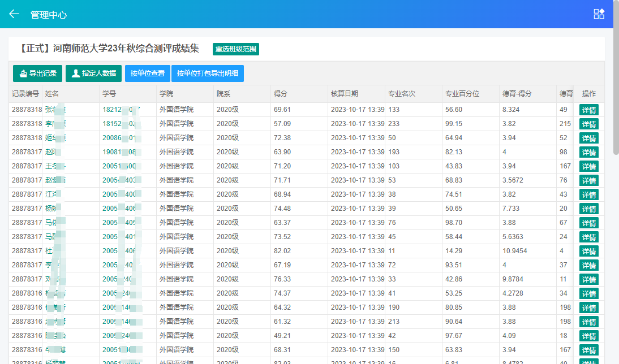The image size is (619, 364).
Task: Open 详情 for the row scoring 76.33
Action: click(588, 280)
